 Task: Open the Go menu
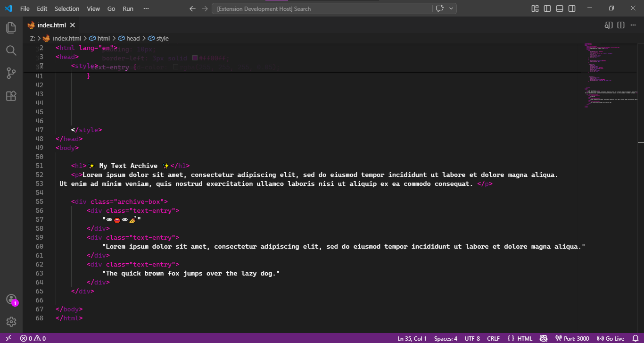(111, 8)
